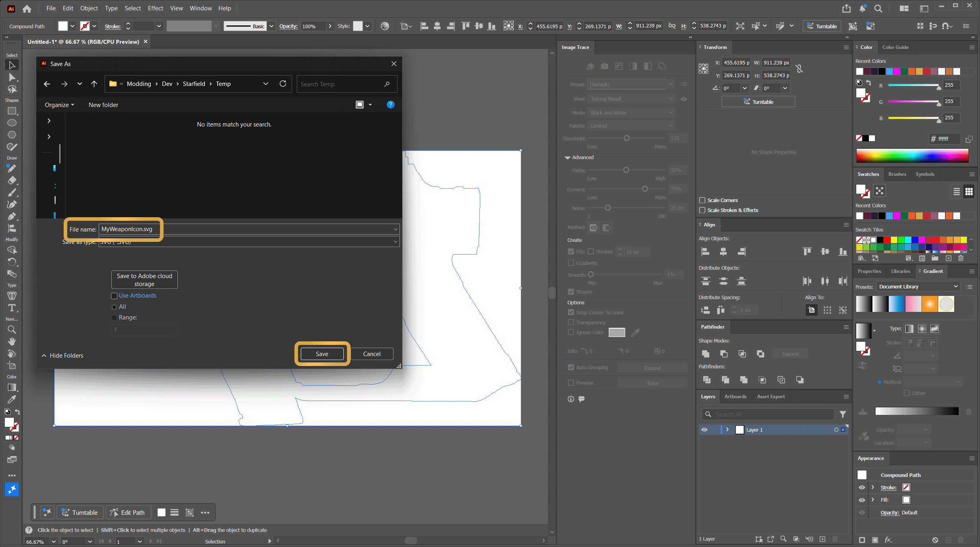The image size is (980, 547).
Task: Select the Zoom tool in toolbar
Action: click(12, 329)
